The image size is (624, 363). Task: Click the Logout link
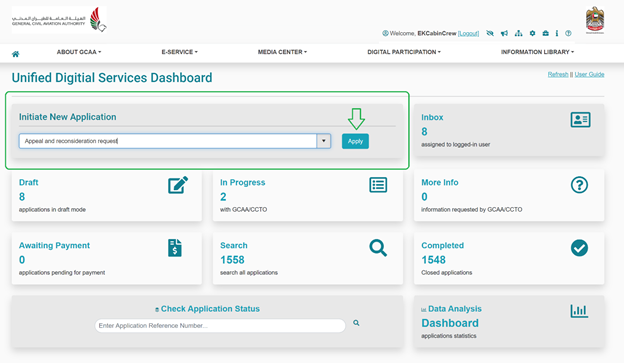(x=468, y=33)
